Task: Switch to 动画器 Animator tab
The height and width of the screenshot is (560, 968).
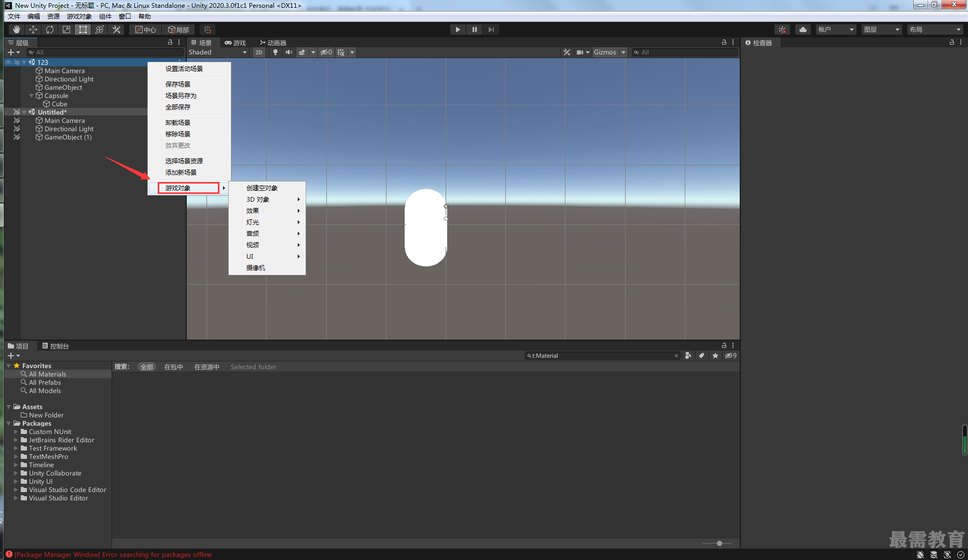Action: click(273, 43)
